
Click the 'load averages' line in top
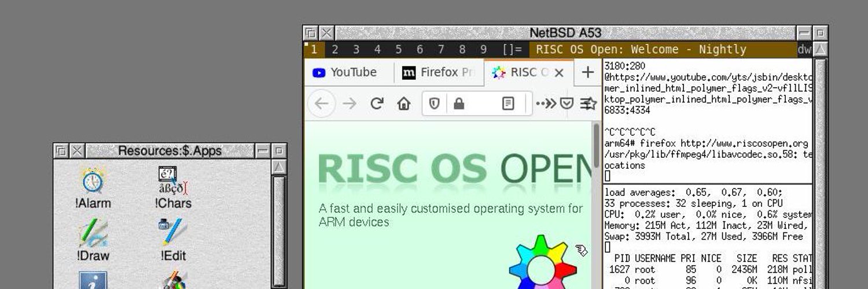pos(693,192)
